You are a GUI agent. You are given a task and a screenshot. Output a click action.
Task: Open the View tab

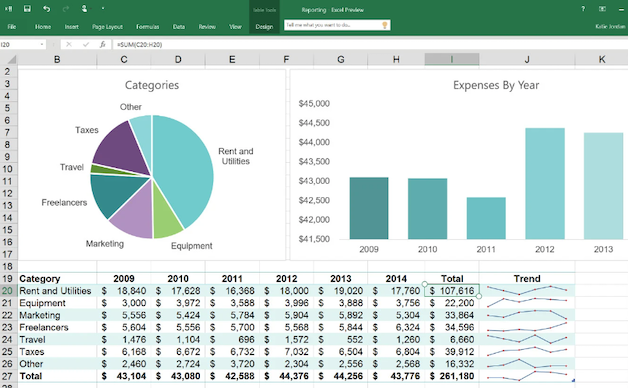tap(235, 27)
